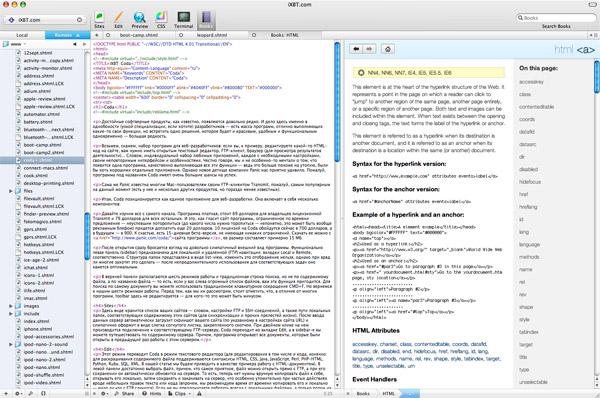Image resolution: width=600 pixels, height=398 pixels.
Task: Jump to accesskey in On this page
Action: click(531, 82)
